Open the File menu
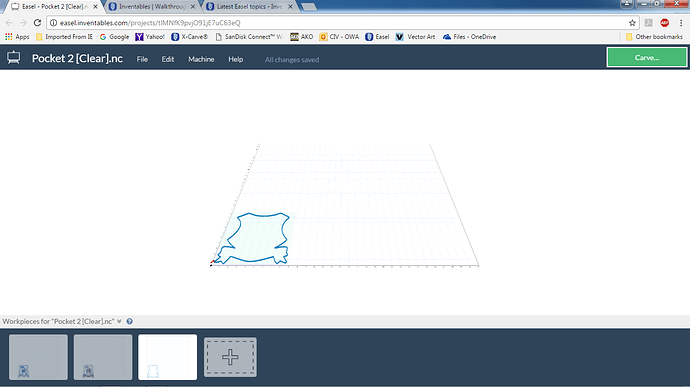Image resolution: width=690 pixels, height=387 pixels. point(142,59)
